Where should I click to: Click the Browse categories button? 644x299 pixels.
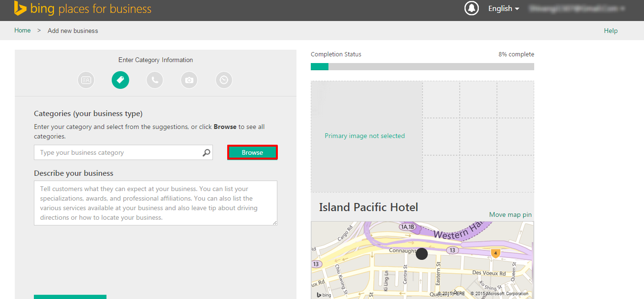point(253,152)
